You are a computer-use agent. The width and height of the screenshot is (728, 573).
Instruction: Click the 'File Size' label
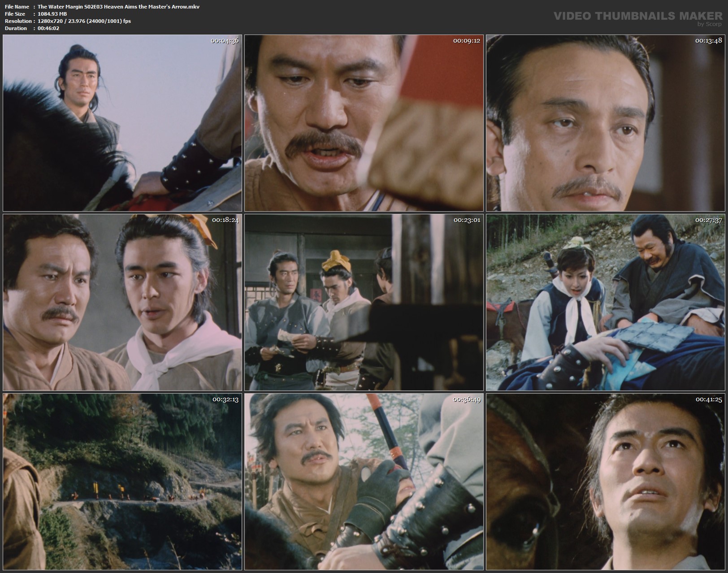pyautogui.click(x=15, y=14)
